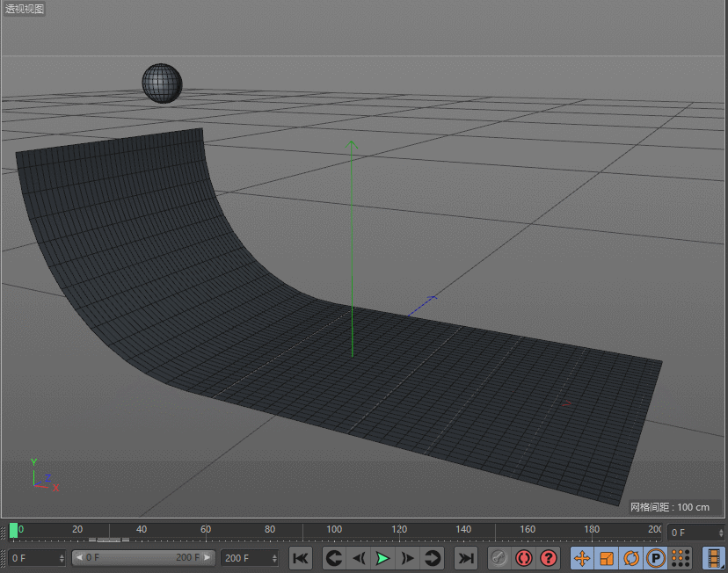Play the animation forward
The image size is (728, 573).
(382, 558)
